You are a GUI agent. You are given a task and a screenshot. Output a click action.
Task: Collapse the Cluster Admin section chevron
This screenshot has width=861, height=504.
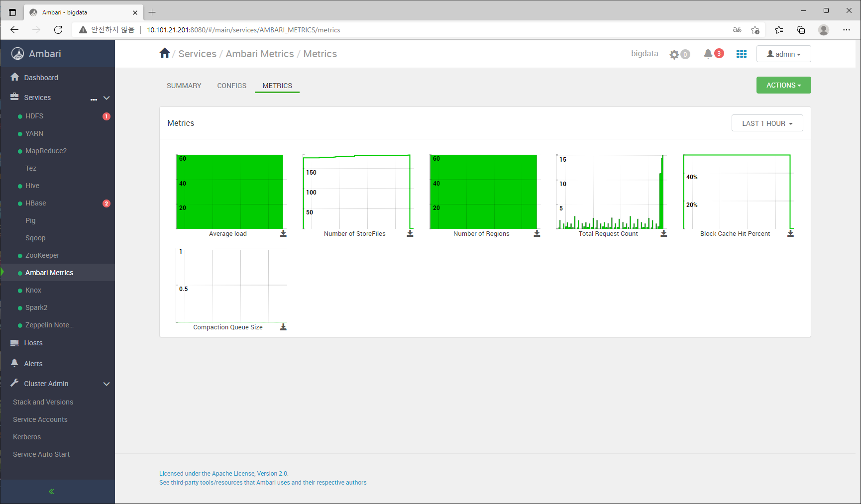pyautogui.click(x=107, y=384)
